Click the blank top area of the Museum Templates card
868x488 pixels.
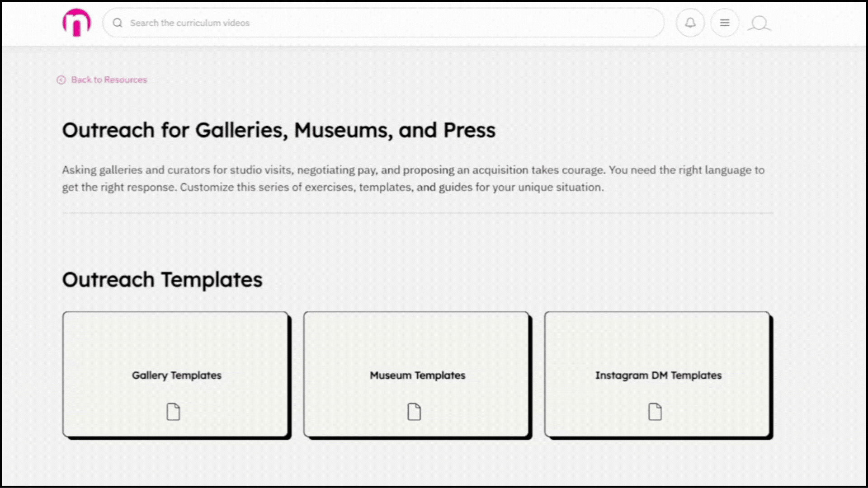click(x=416, y=337)
